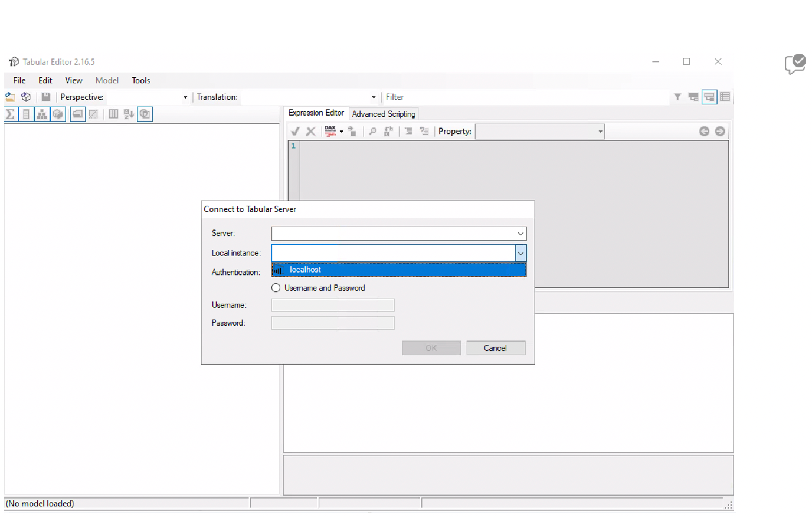
Task: Open the Perspective dropdown
Action: pos(185,97)
